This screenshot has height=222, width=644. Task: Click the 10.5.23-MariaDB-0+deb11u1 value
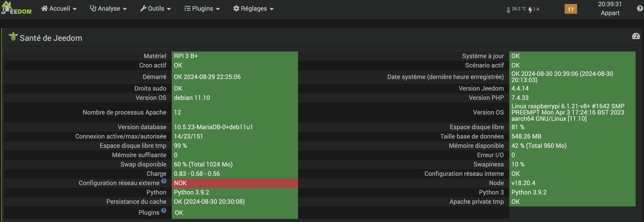click(213, 127)
